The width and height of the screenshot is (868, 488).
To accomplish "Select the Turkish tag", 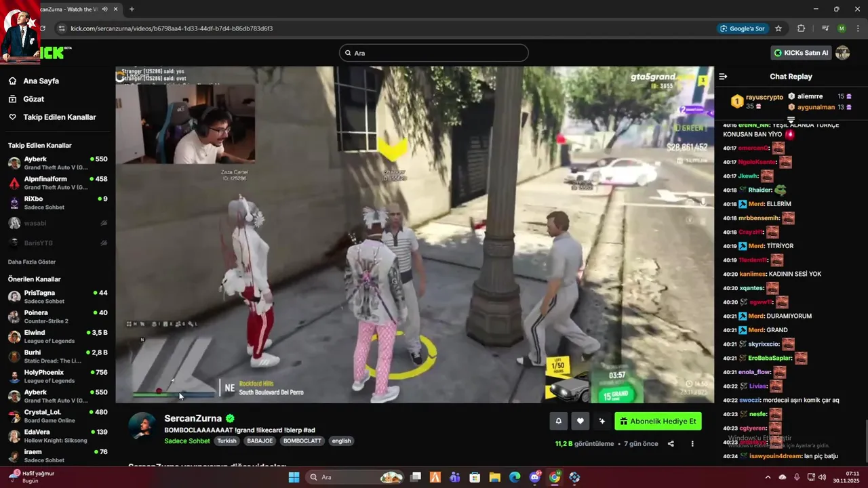I will (x=226, y=441).
